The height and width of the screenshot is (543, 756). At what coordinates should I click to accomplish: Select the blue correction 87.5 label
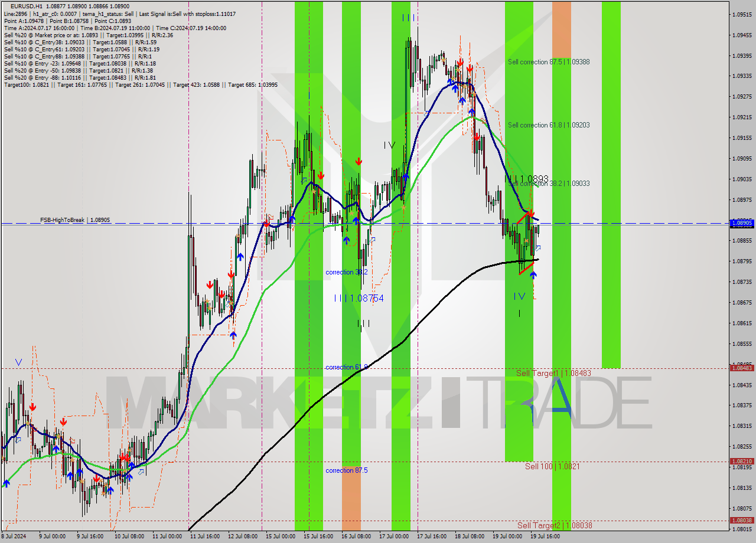pos(347,470)
